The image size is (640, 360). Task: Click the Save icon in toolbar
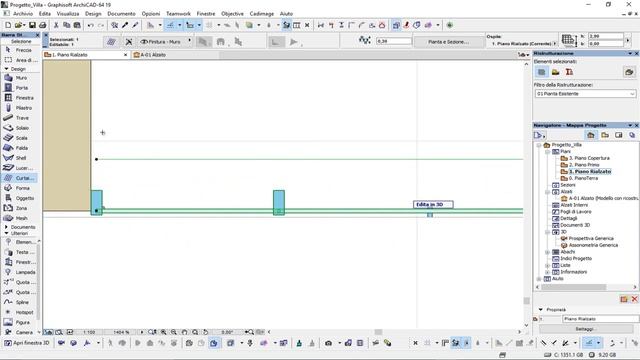tap(32, 25)
